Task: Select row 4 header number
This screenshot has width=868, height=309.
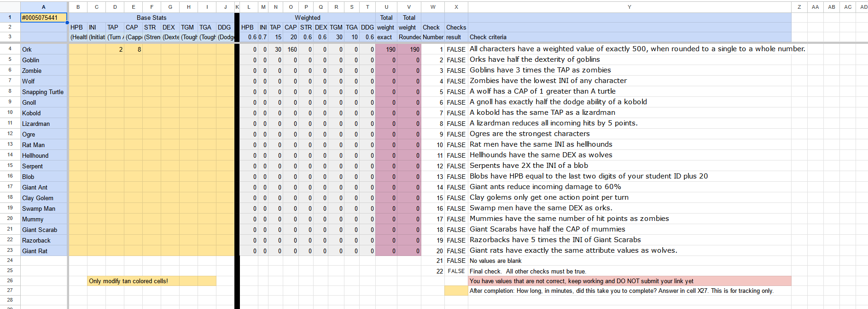Action: pos(10,49)
